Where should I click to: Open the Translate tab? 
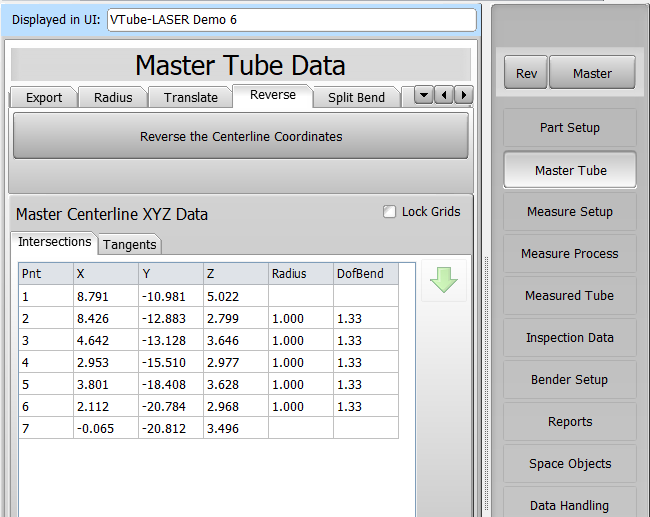click(190, 97)
